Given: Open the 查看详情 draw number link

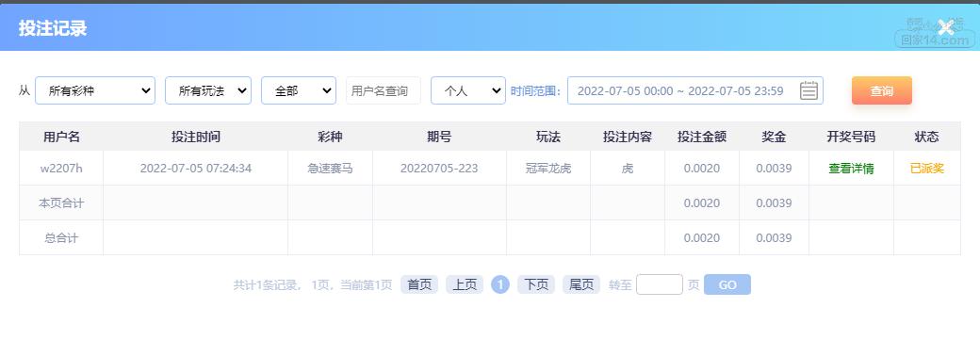Looking at the screenshot, I should (851, 169).
